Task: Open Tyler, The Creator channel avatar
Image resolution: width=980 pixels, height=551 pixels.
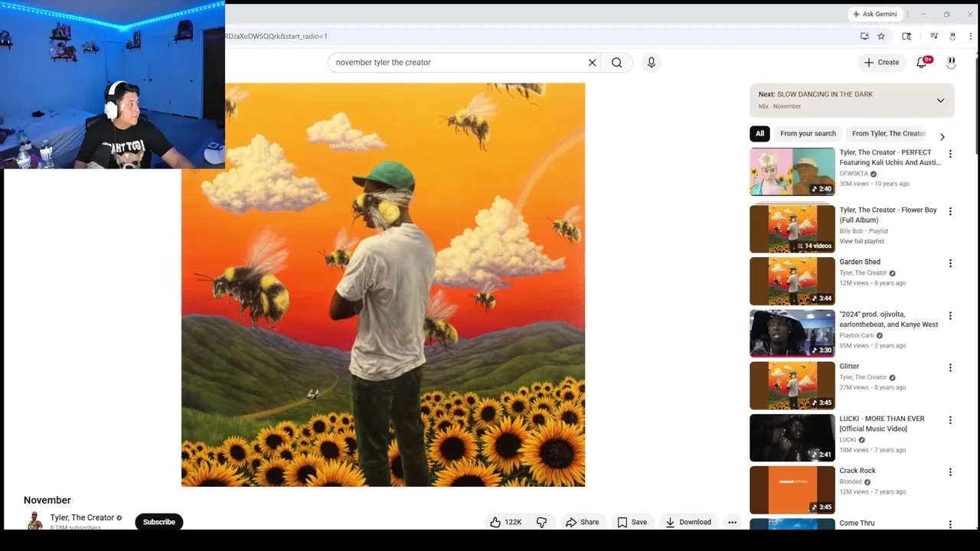Action: click(x=34, y=522)
